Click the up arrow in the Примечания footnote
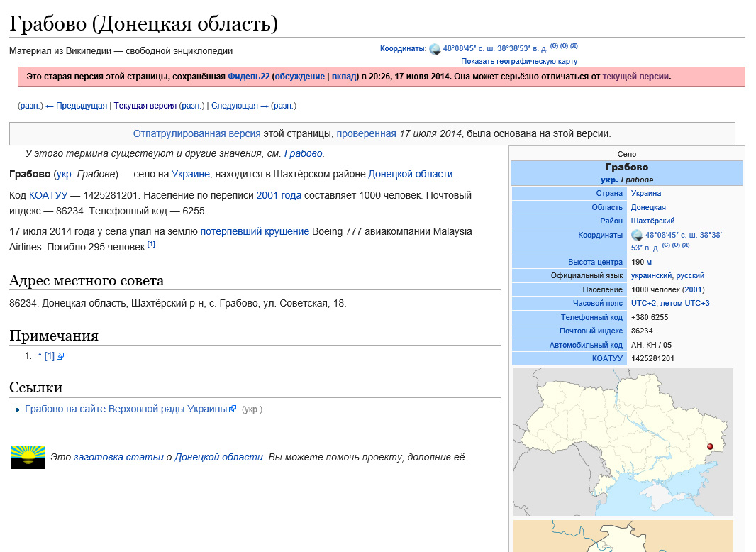 (x=40, y=357)
